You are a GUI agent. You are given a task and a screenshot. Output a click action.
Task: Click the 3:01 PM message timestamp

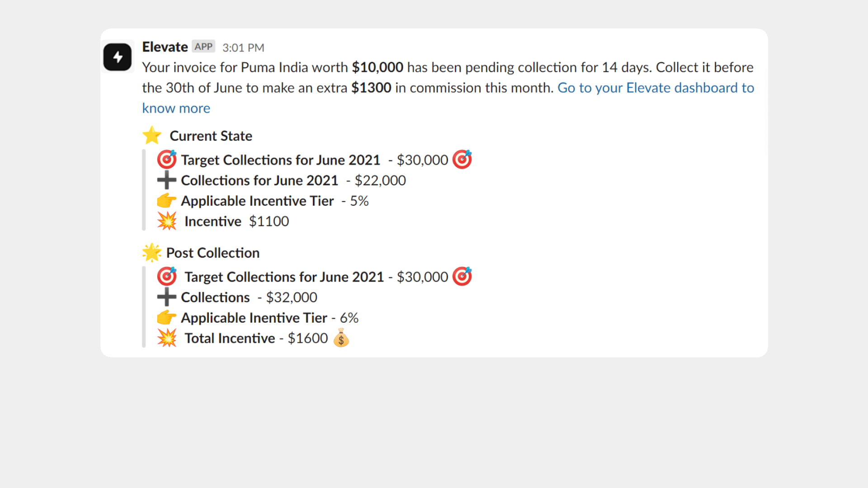pyautogui.click(x=243, y=47)
